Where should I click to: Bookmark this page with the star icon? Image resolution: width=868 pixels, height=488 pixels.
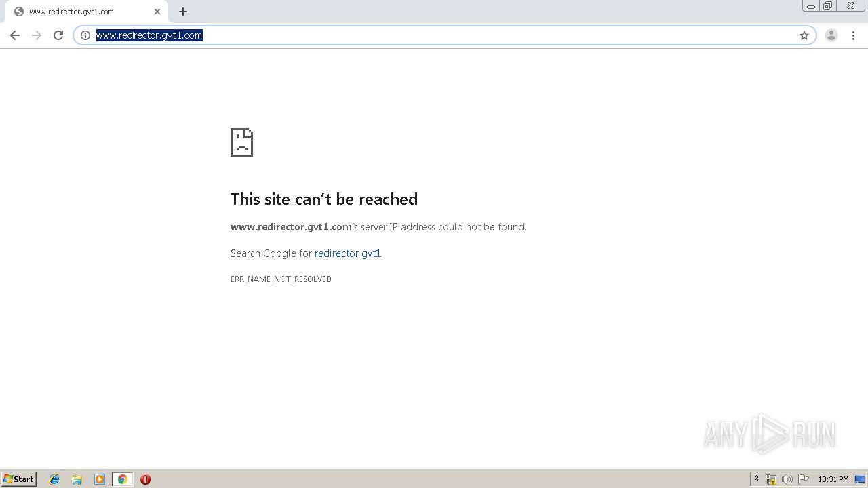coord(804,35)
